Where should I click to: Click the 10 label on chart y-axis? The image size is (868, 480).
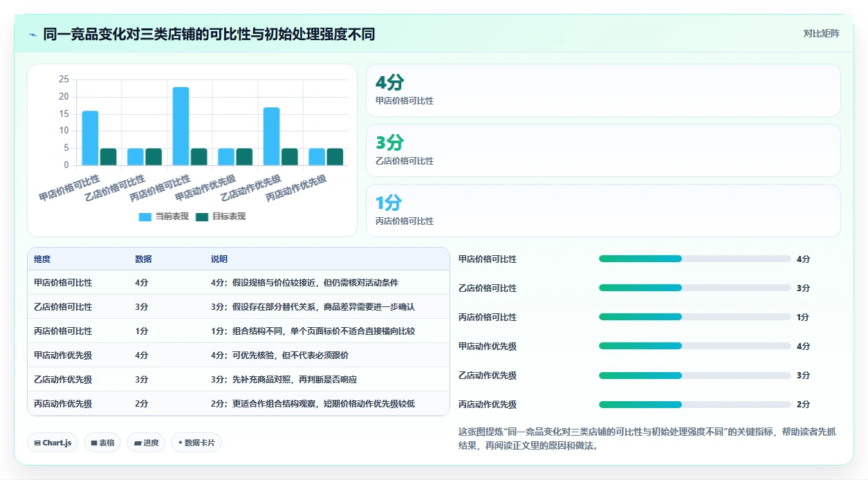pos(64,131)
